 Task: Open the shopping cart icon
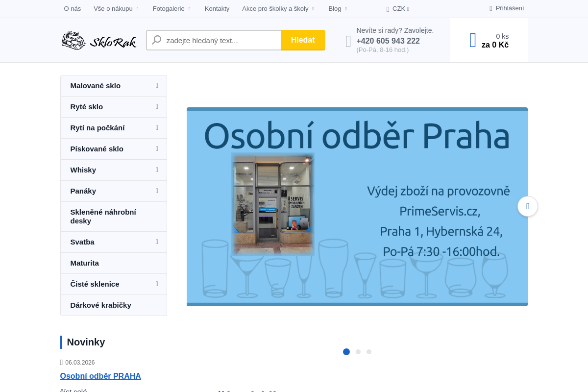473,40
